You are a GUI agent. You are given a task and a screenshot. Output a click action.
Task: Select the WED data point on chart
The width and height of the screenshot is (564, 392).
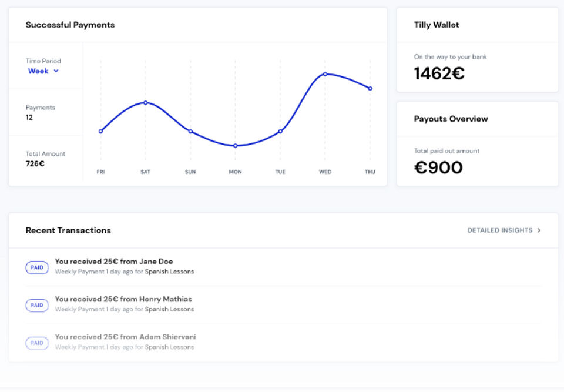point(325,74)
